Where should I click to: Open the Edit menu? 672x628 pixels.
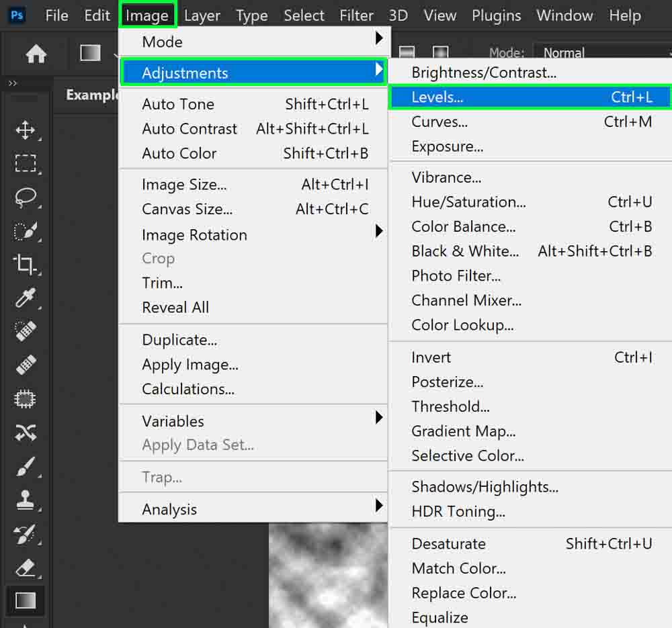click(97, 16)
